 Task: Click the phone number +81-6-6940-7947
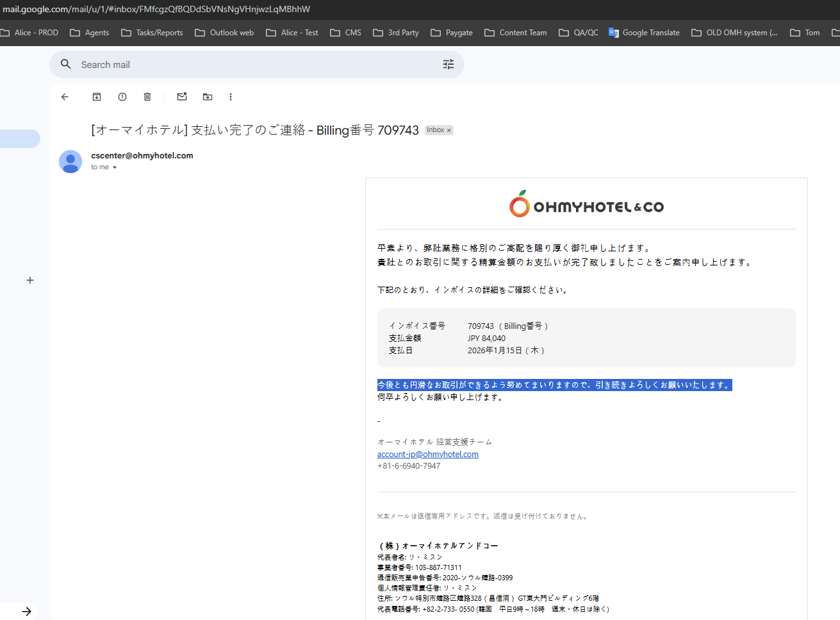pos(409,466)
